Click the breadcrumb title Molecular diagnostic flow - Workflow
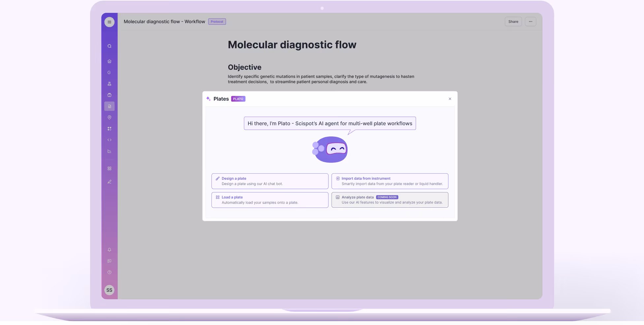This screenshot has width=644, height=325. (x=164, y=22)
